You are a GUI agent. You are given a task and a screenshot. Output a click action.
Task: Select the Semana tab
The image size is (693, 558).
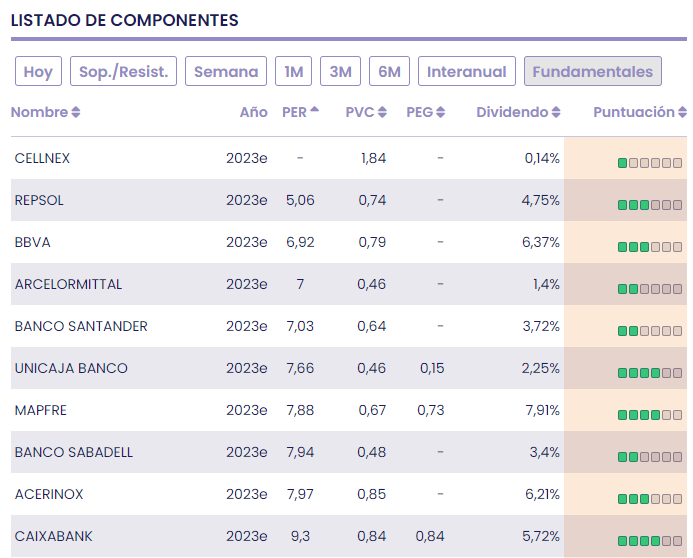[x=226, y=72]
